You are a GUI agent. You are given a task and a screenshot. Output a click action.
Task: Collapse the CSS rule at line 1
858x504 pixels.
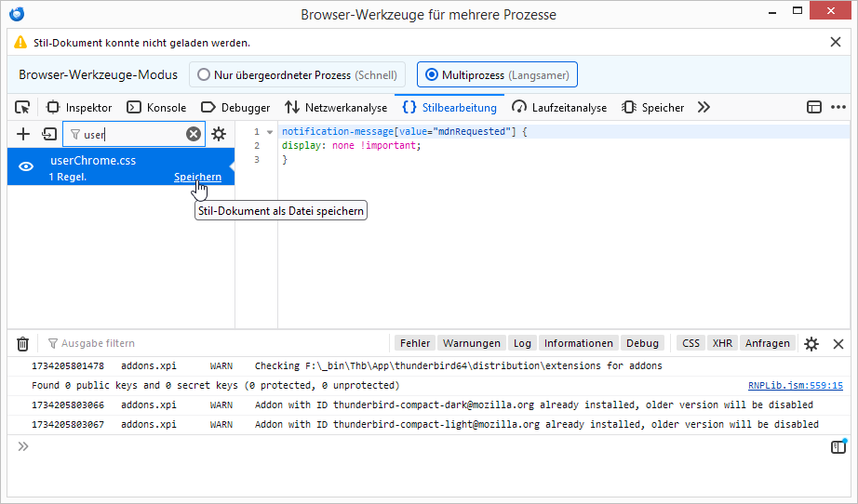(x=269, y=132)
